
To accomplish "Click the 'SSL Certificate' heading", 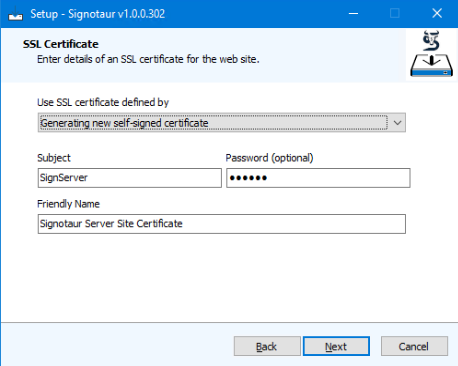I will [61, 44].
